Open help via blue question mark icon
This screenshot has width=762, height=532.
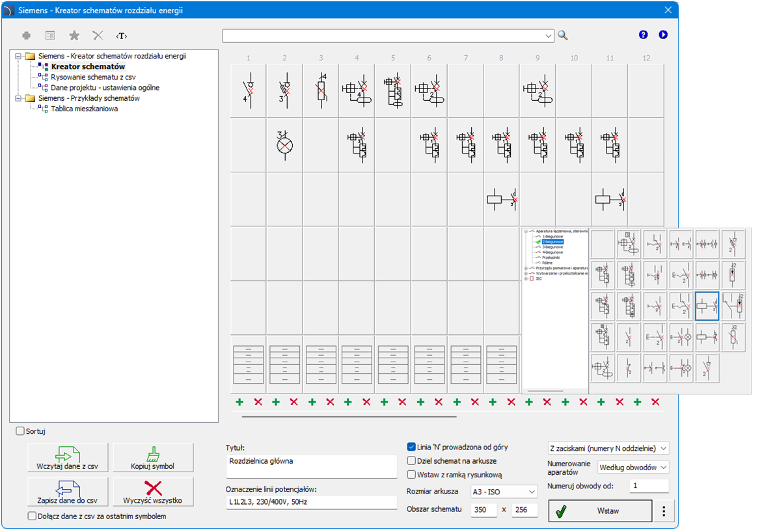644,35
